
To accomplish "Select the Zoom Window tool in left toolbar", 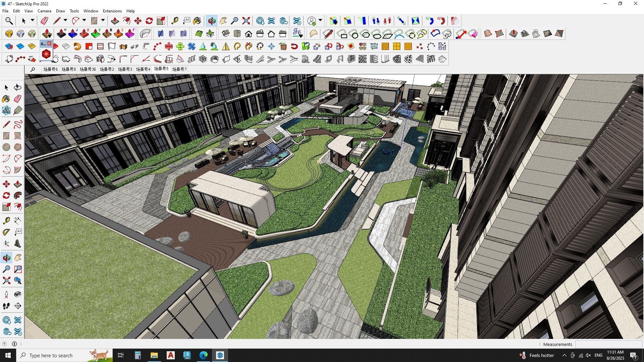I will (x=18, y=269).
